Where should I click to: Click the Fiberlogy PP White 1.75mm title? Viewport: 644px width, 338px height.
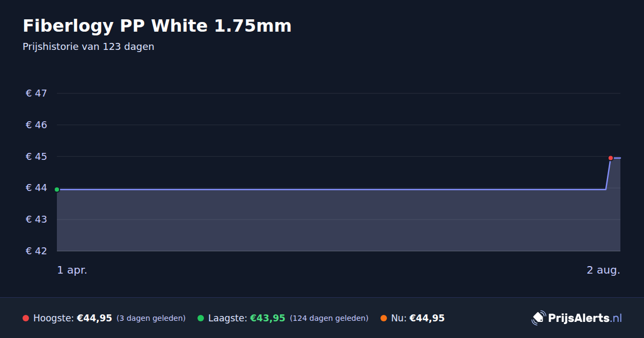pyautogui.click(x=157, y=26)
